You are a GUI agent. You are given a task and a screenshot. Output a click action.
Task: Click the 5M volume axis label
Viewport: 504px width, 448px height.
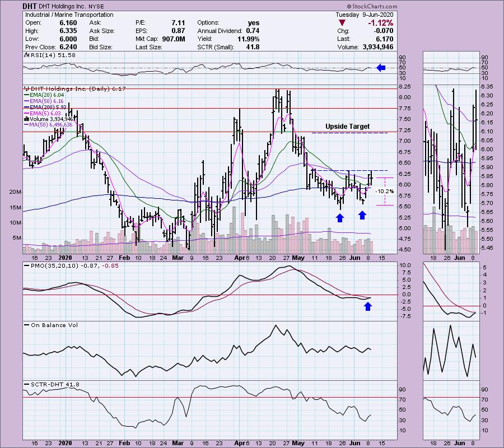pyautogui.click(x=17, y=238)
